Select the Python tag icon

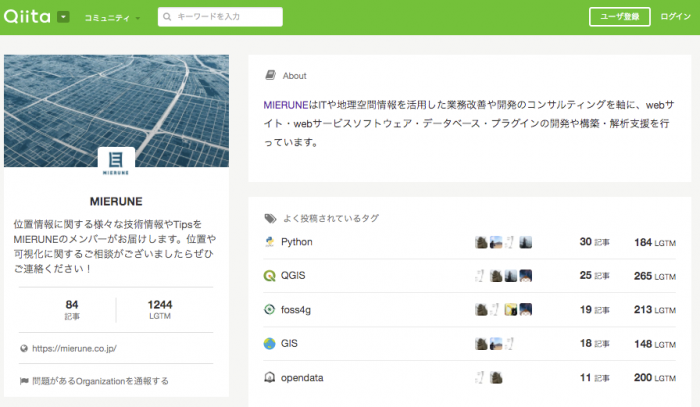pyautogui.click(x=269, y=242)
